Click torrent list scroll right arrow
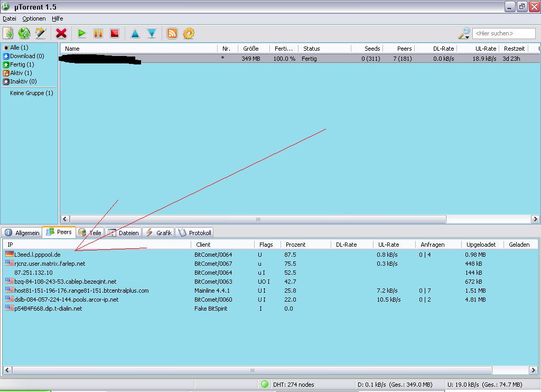The height and width of the screenshot is (392, 541). click(x=535, y=219)
